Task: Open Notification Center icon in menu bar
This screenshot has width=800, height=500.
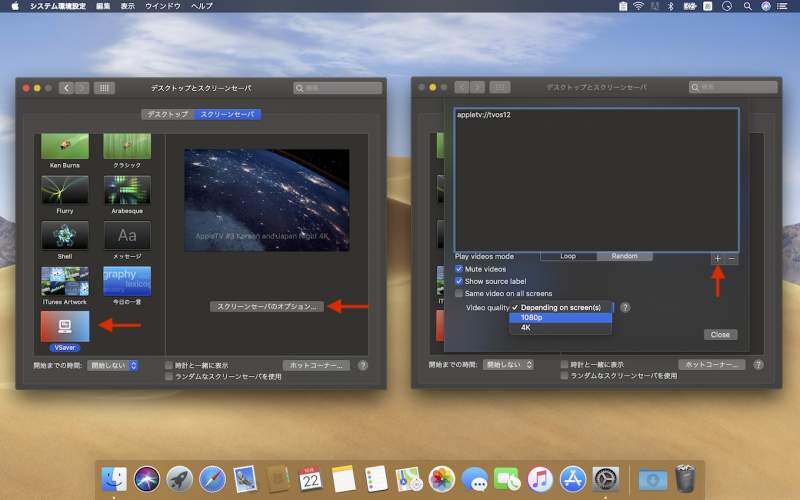Action: point(782,6)
